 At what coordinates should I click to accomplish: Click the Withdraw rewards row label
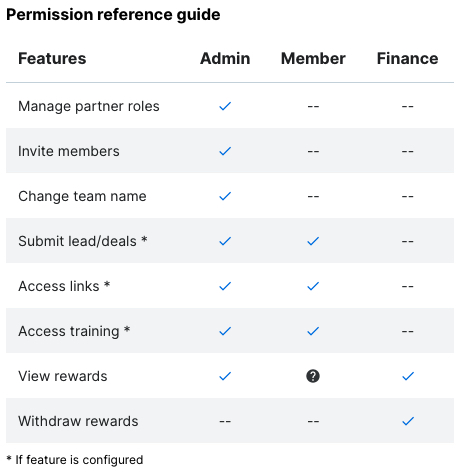coord(78,421)
